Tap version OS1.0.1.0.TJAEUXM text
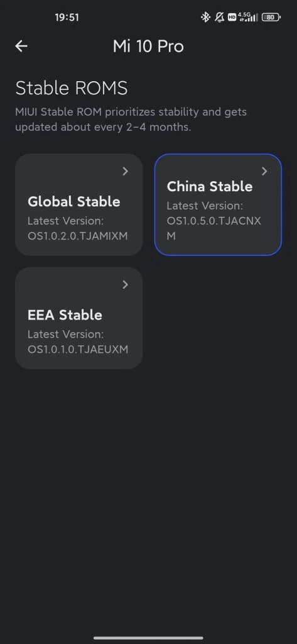The image size is (297, 644). click(x=78, y=350)
